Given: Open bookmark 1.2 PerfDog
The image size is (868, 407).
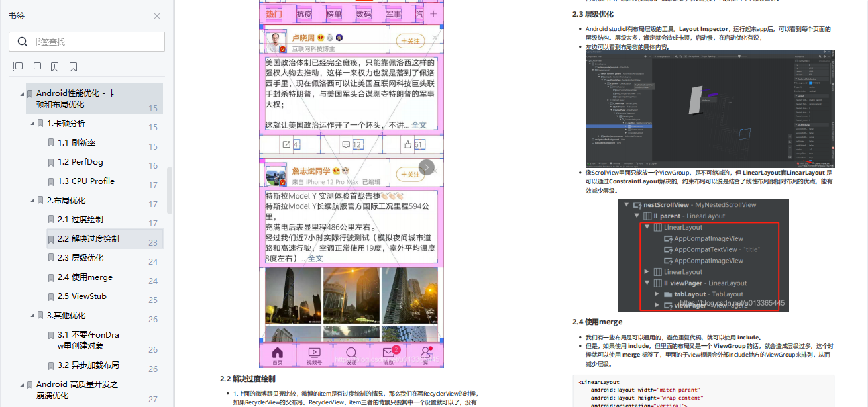Looking at the screenshot, I should [80, 162].
